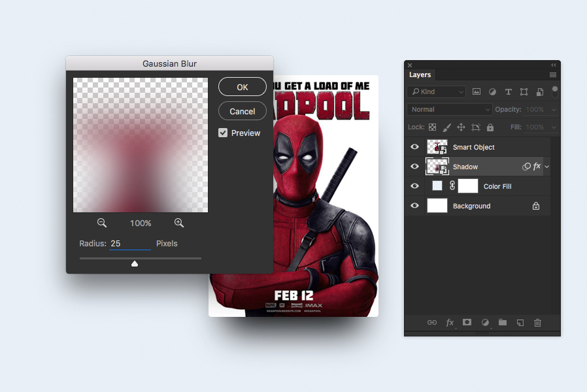Open the Layers panel flyout menu

click(x=553, y=74)
